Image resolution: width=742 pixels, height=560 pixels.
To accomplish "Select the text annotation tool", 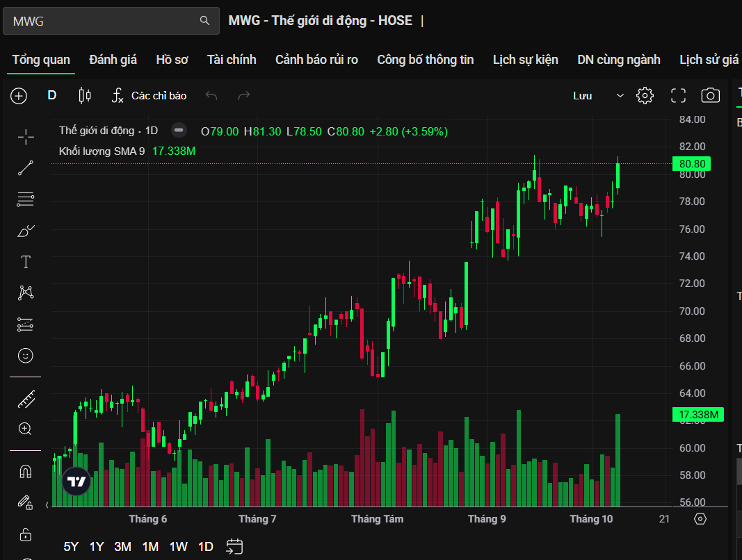I will 26,262.
